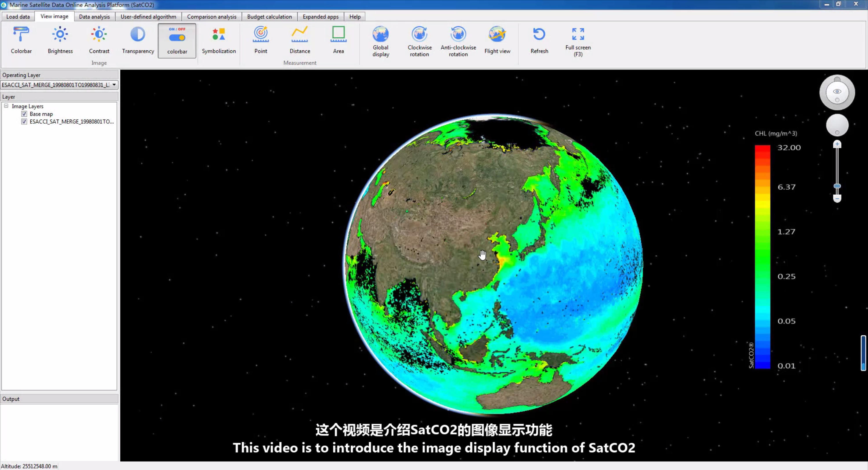Screen dimensions: 868x470
Task: Click the 1.27 colorbar label
Action: pyautogui.click(x=786, y=232)
